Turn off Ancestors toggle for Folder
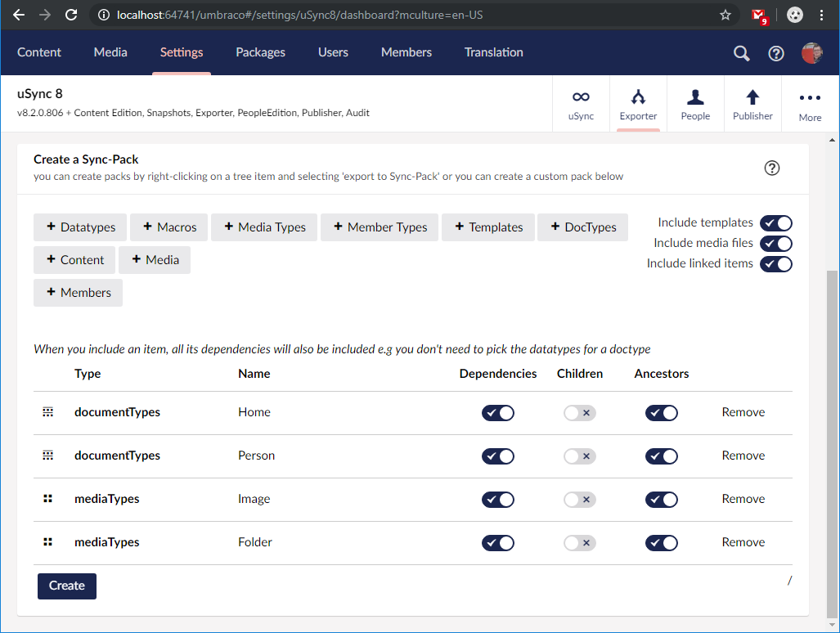 (x=662, y=542)
